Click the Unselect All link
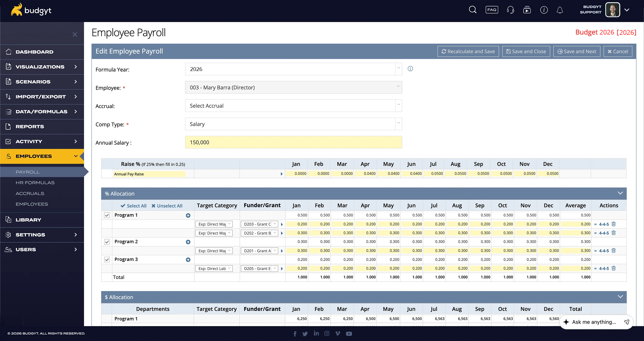 pyautogui.click(x=167, y=206)
